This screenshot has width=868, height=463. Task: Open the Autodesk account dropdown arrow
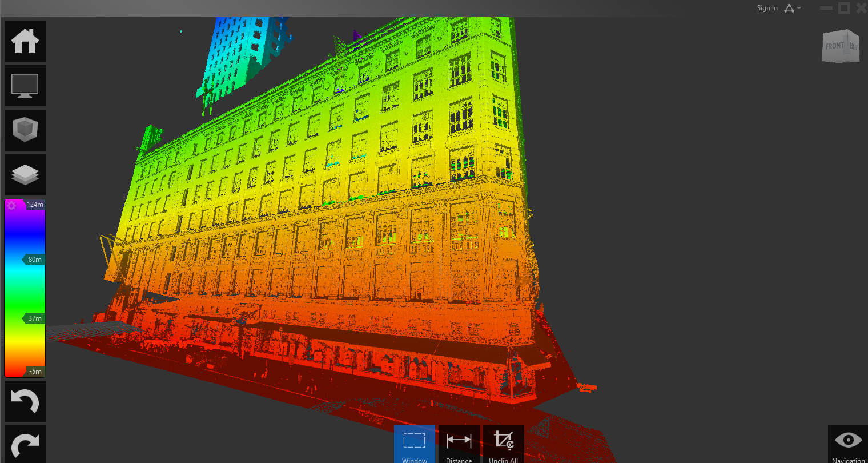[797, 7]
